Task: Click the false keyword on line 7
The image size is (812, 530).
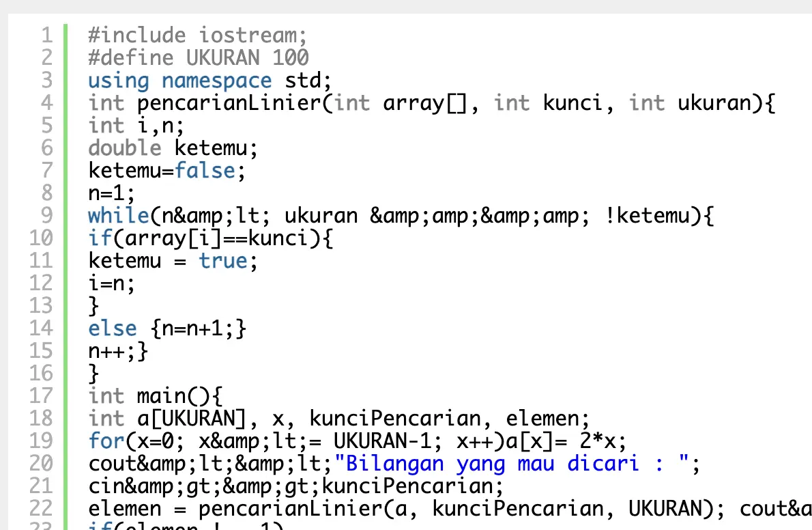Action: [x=205, y=171]
